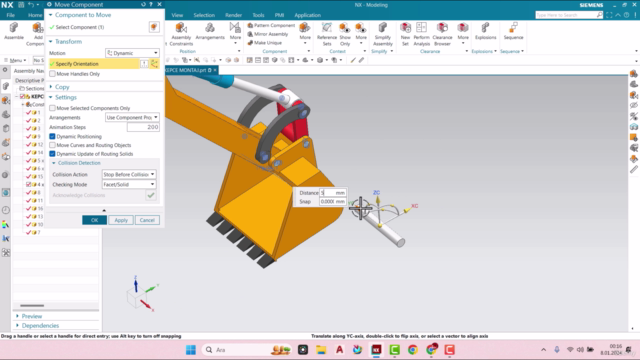640x360 pixels.
Task: Open Collision Action dropdown
Action: click(x=129, y=174)
